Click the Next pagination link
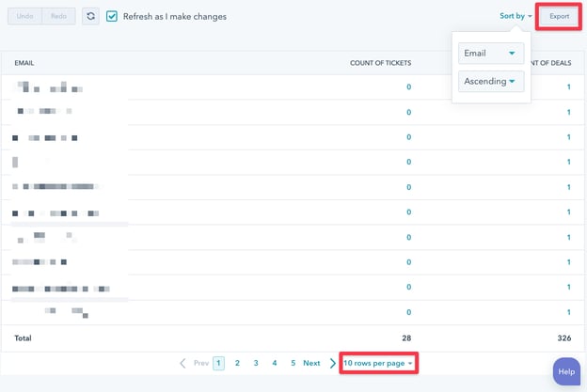Image resolution: width=587 pixels, height=392 pixels. [311, 363]
